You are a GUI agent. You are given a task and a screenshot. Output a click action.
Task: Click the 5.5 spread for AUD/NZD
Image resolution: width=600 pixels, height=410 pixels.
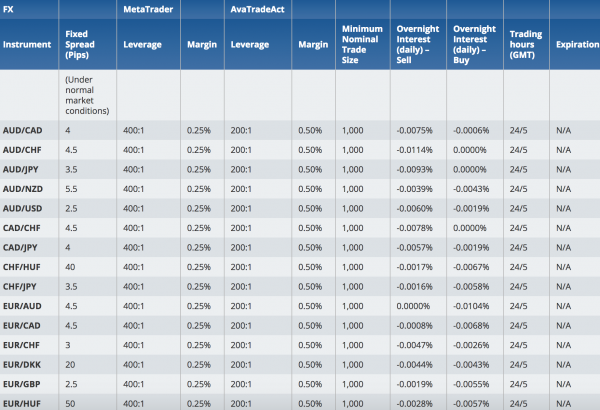click(x=71, y=189)
